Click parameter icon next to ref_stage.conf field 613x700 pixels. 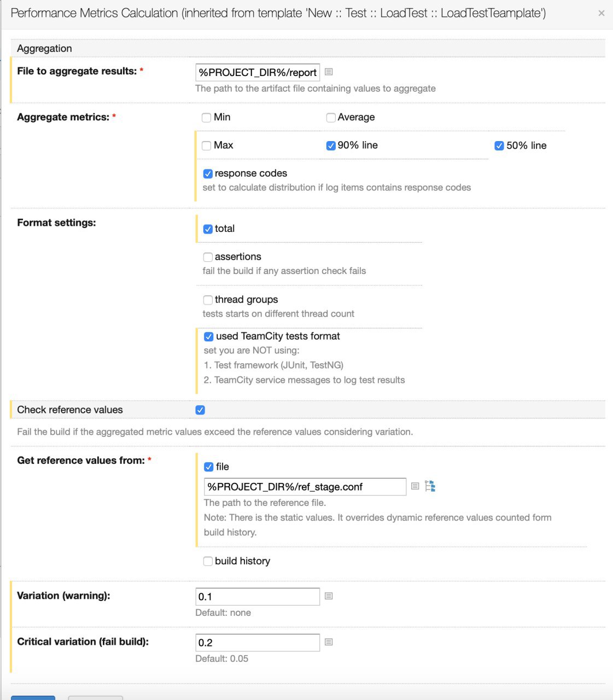(x=415, y=486)
